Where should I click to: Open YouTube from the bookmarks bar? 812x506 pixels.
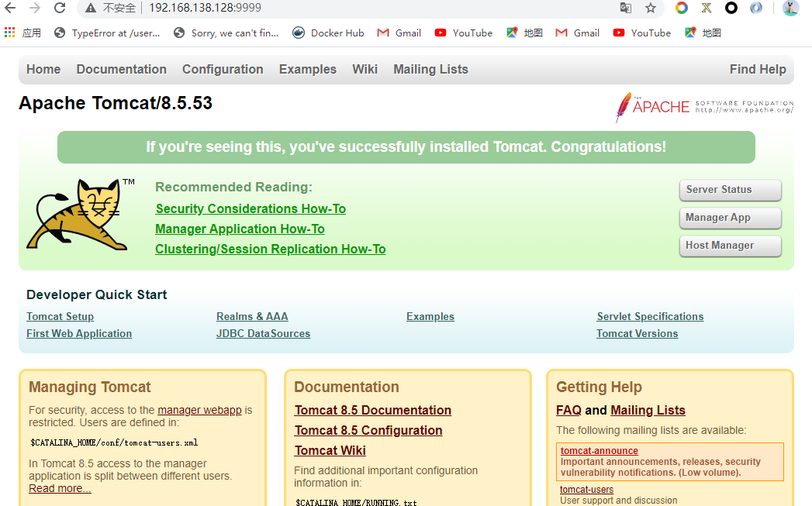[463, 33]
